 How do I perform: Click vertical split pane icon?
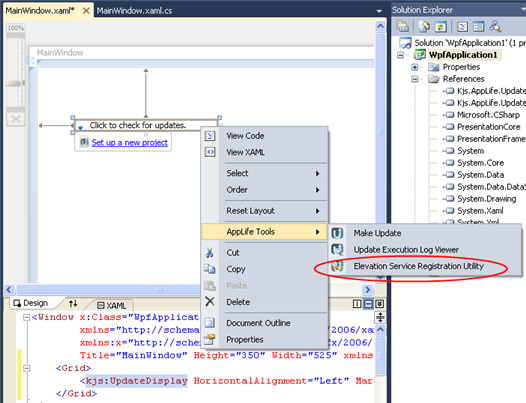click(x=357, y=304)
